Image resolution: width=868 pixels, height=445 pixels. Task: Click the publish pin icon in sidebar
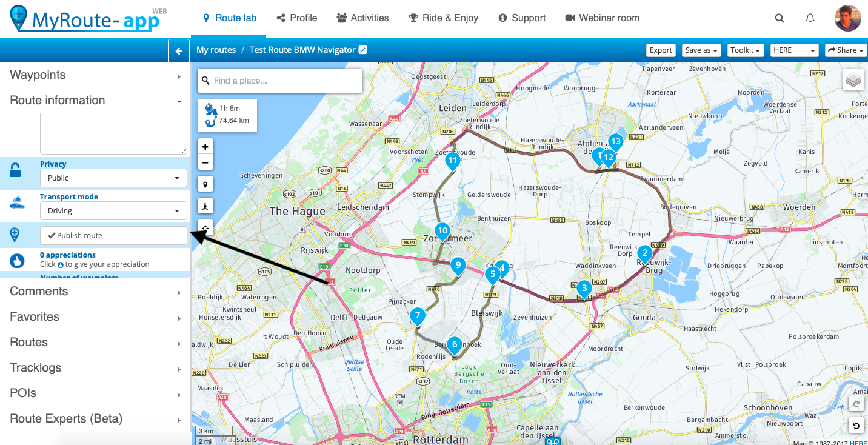[16, 235]
